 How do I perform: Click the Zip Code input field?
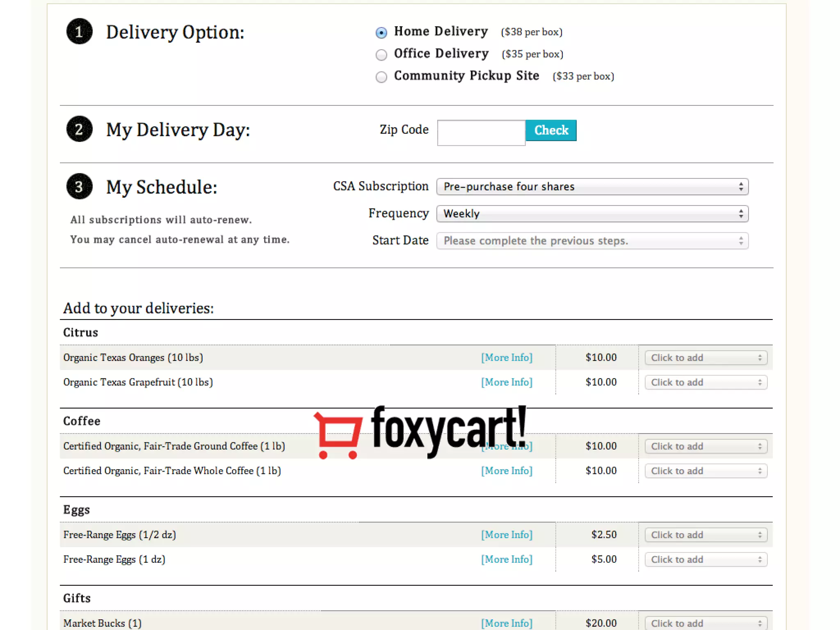tap(481, 132)
